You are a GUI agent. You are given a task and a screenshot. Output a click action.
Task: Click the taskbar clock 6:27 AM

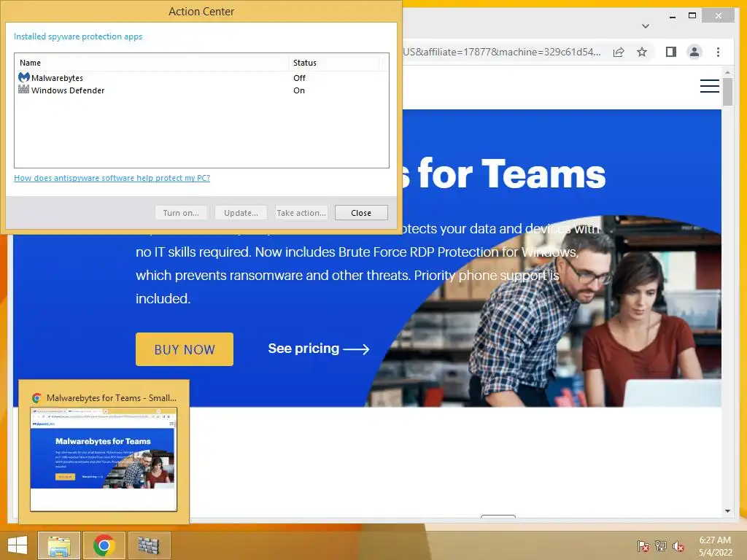(715, 540)
